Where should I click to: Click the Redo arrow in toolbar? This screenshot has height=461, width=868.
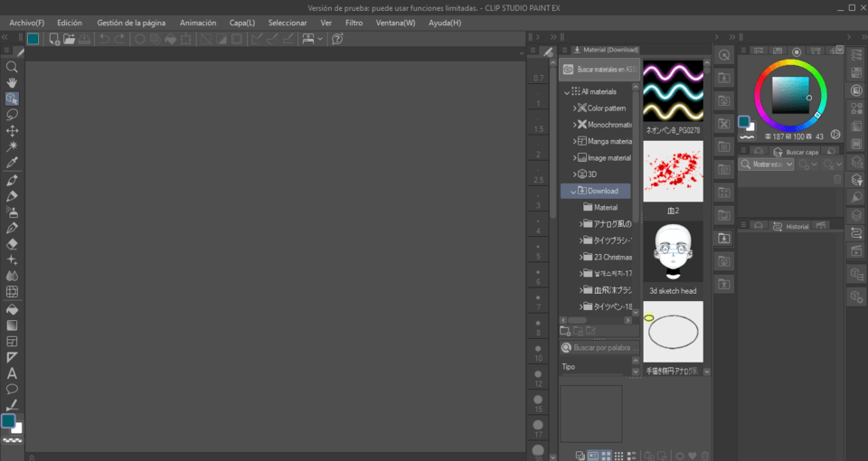(119, 39)
